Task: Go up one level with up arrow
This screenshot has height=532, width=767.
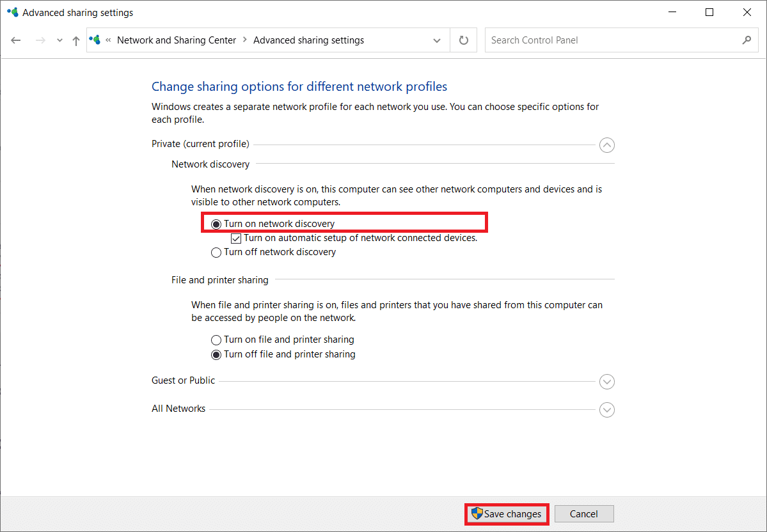Action: pyautogui.click(x=76, y=40)
